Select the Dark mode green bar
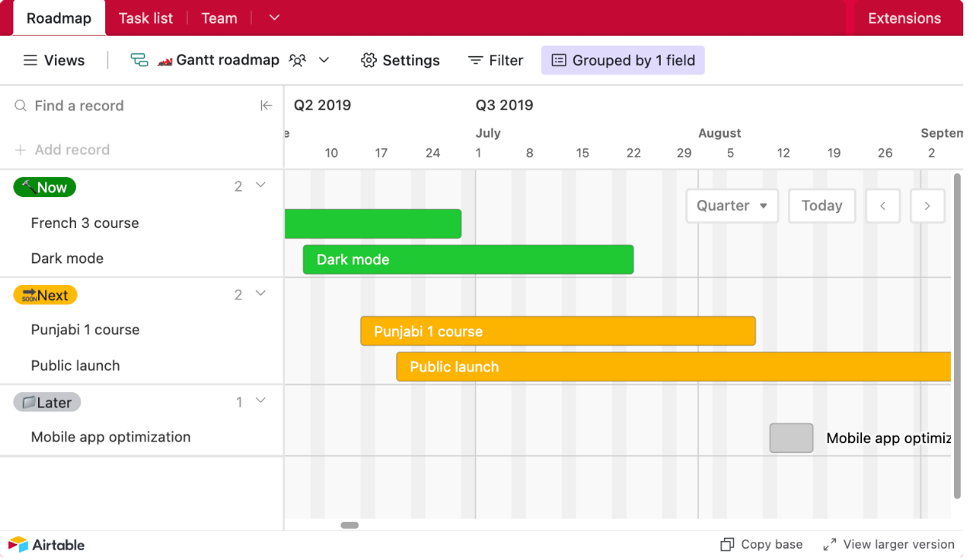This screenshot has width=972, height=560. pos(468,259)
